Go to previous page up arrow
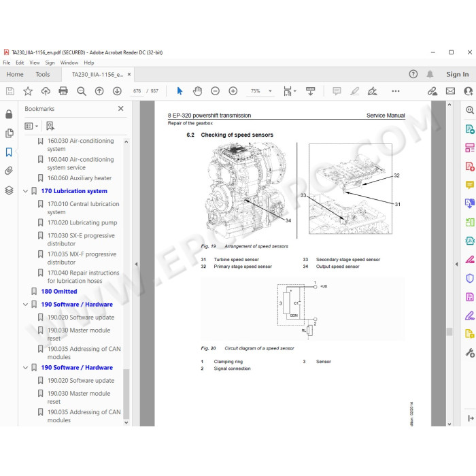Viewport: 476px width, 476px height. 99,91
